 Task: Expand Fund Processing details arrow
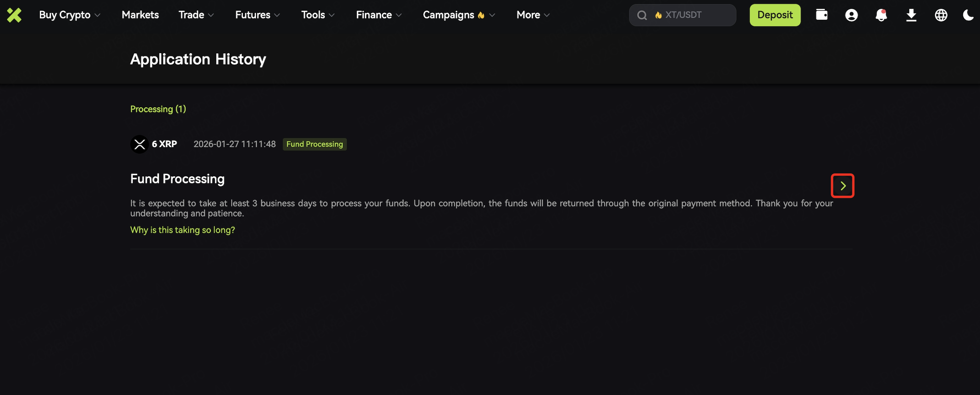842,185
